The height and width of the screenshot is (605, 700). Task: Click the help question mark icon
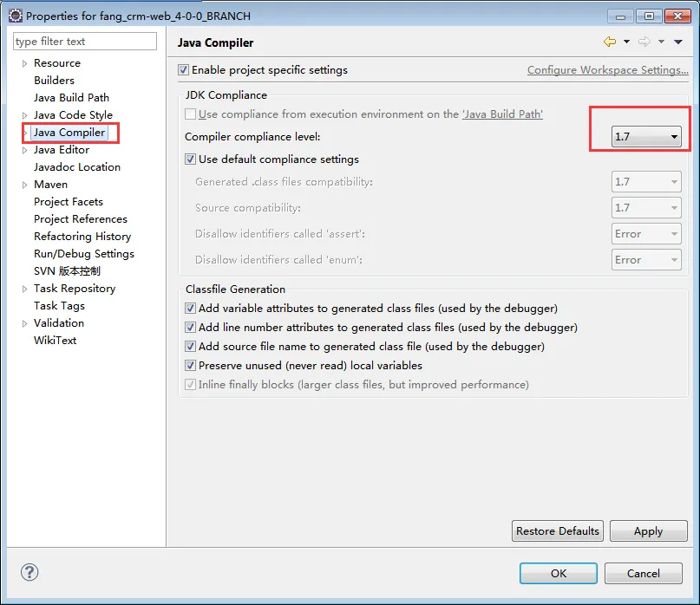pyautogui.click(x=29, y=572)
